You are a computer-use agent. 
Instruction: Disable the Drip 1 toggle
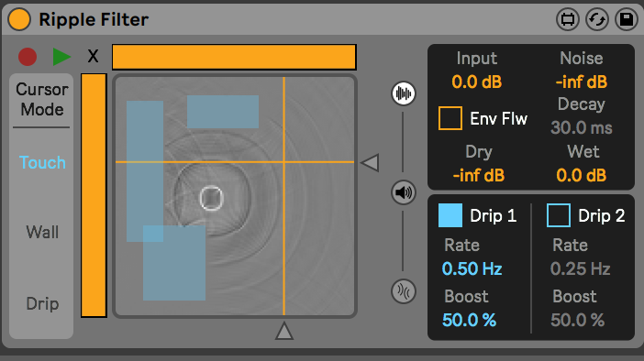click(x=450, y=215)
